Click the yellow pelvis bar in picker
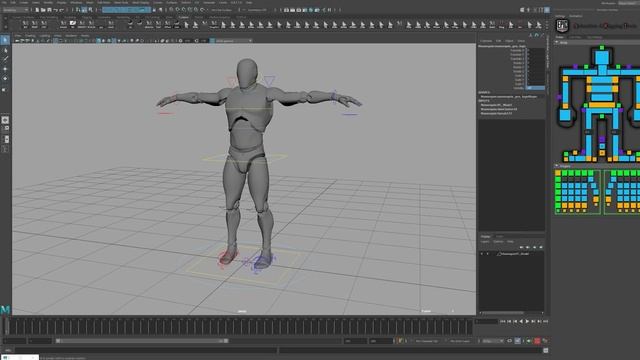 (602, 105)
